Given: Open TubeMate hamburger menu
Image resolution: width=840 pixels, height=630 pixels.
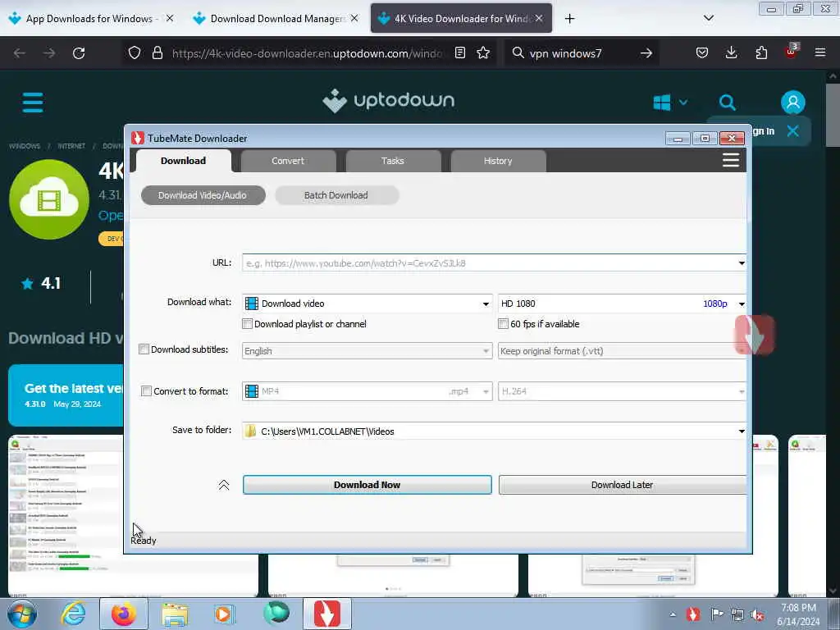Looking at the screenshot, I should (731, 160).
